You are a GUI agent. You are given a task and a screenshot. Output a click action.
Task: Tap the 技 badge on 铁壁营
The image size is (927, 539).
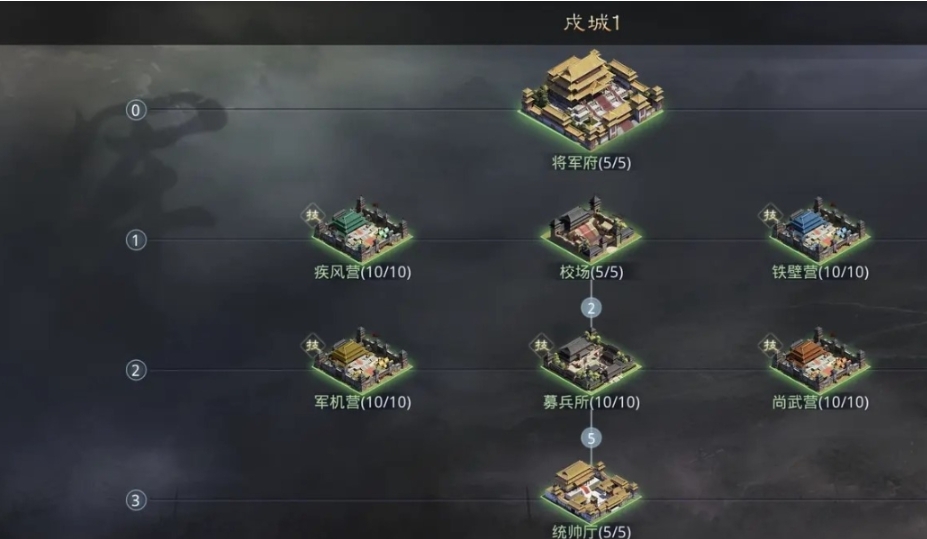point(770,215)
